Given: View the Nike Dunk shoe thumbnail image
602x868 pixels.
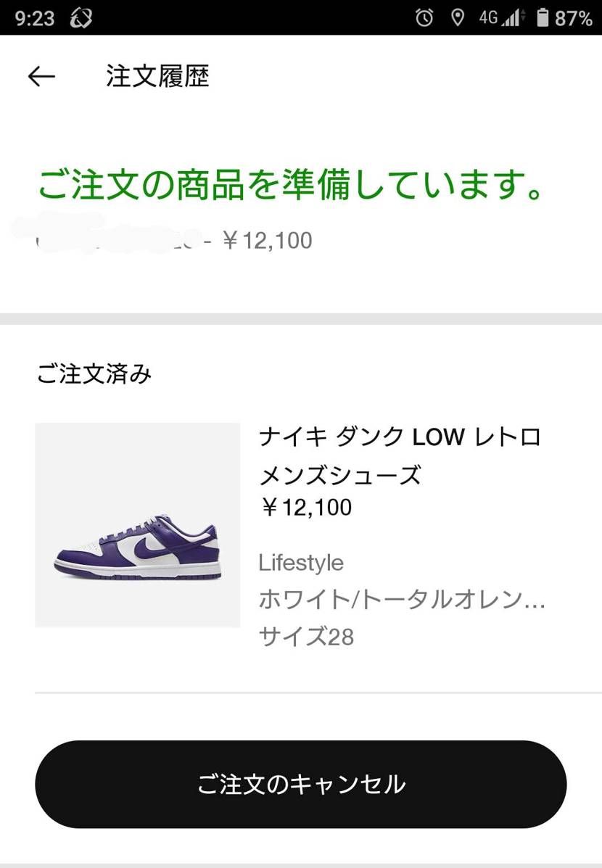Looking at the screenshot, I should click(136, 524).
